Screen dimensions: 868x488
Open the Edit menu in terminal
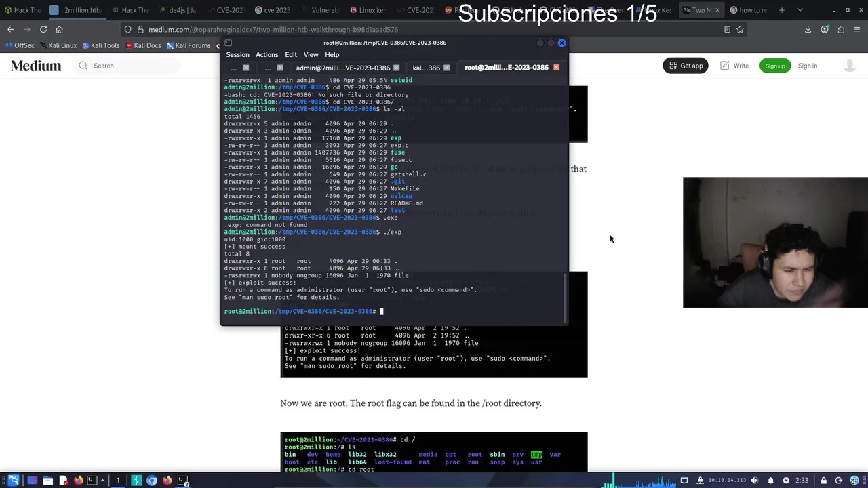point(291,55)
